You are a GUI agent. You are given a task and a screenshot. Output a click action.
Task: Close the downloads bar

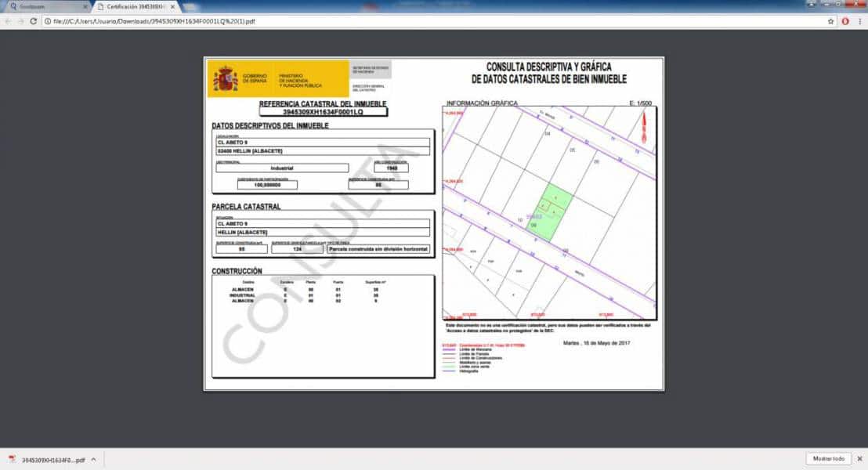click(x=859, y=459)
